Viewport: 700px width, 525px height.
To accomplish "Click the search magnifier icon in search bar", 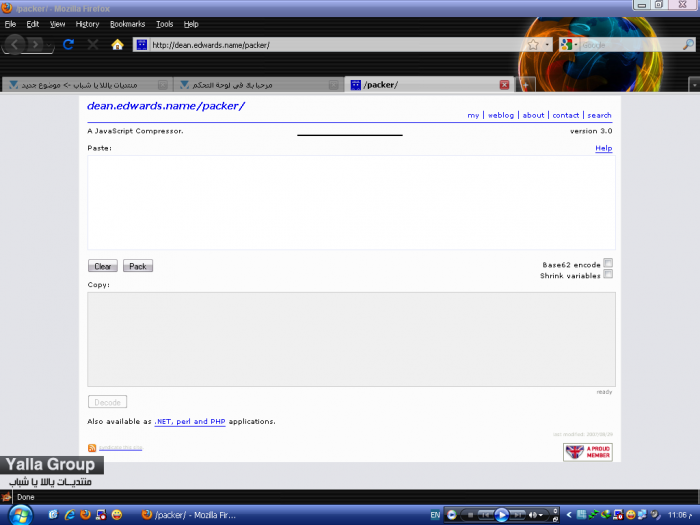I will click(688, 45).
